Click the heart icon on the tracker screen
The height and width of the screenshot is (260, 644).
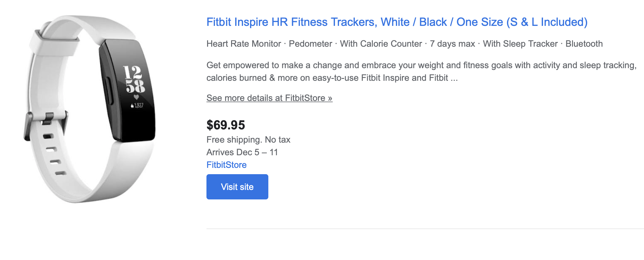pyautogui.click(x=136, y=97)
